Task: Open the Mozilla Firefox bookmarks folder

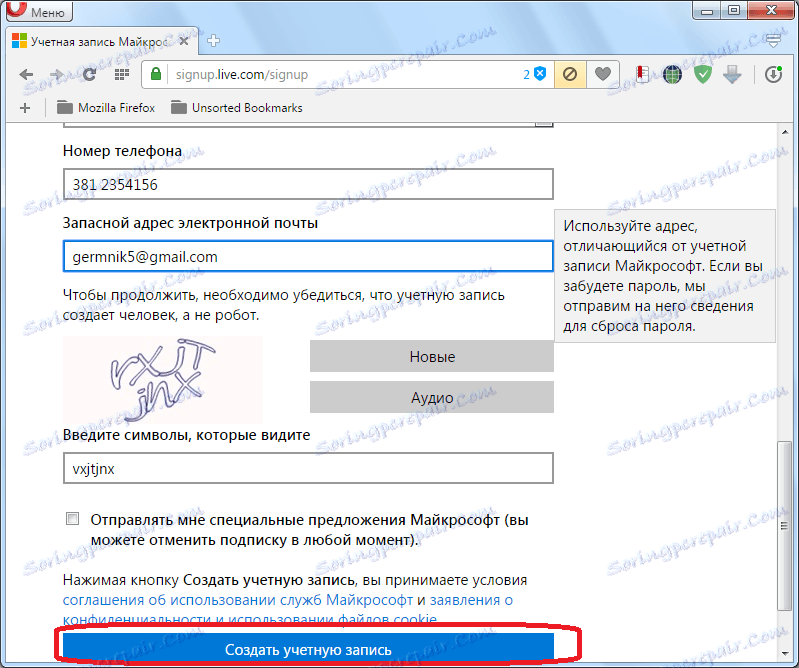Action: (105, 108)
